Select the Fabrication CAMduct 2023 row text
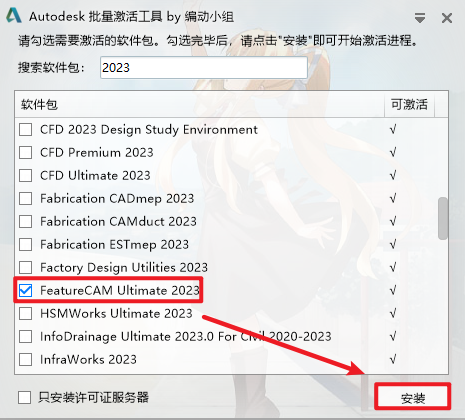The image size is (465, 420). tap(118, 222)
